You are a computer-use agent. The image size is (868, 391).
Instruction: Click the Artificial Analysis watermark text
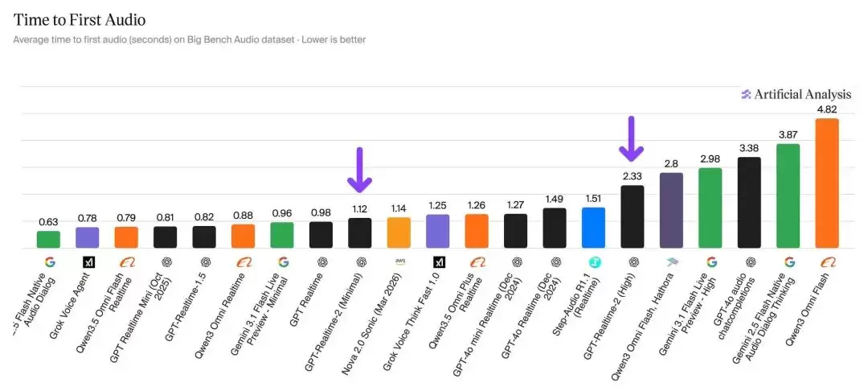803,94
